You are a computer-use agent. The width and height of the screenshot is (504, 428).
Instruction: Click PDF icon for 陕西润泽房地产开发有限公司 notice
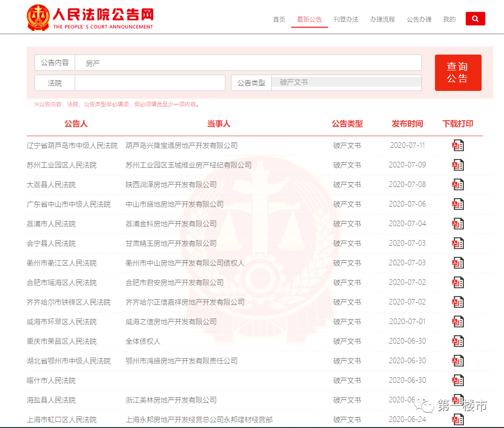(x=458, y=184)
